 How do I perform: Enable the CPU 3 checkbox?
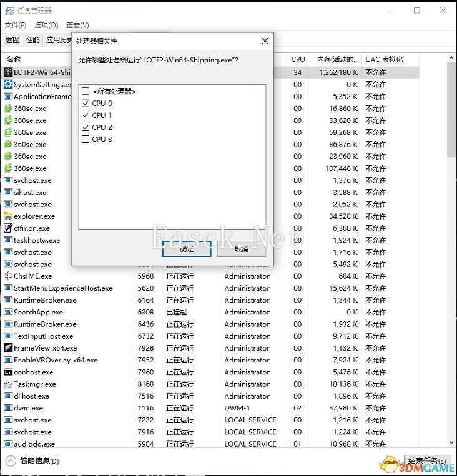click(x=86, y=139)
